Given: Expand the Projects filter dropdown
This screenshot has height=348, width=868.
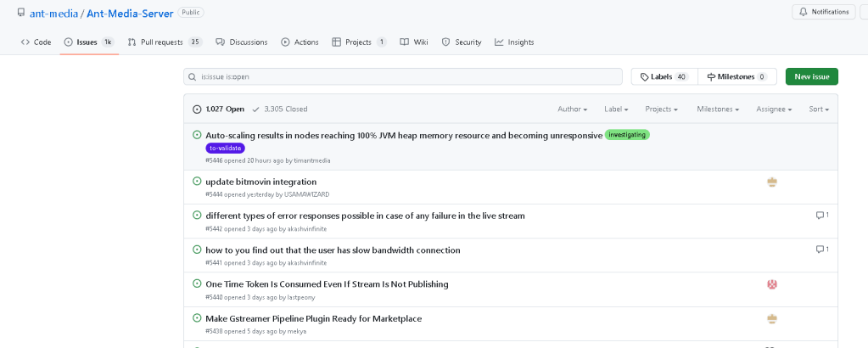Looking at the screenshot, I should pyautogui.click(x=662, y=109).
